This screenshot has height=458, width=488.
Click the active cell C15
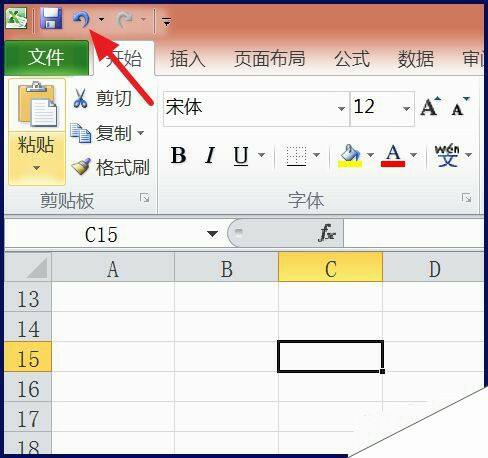(330, 356)
